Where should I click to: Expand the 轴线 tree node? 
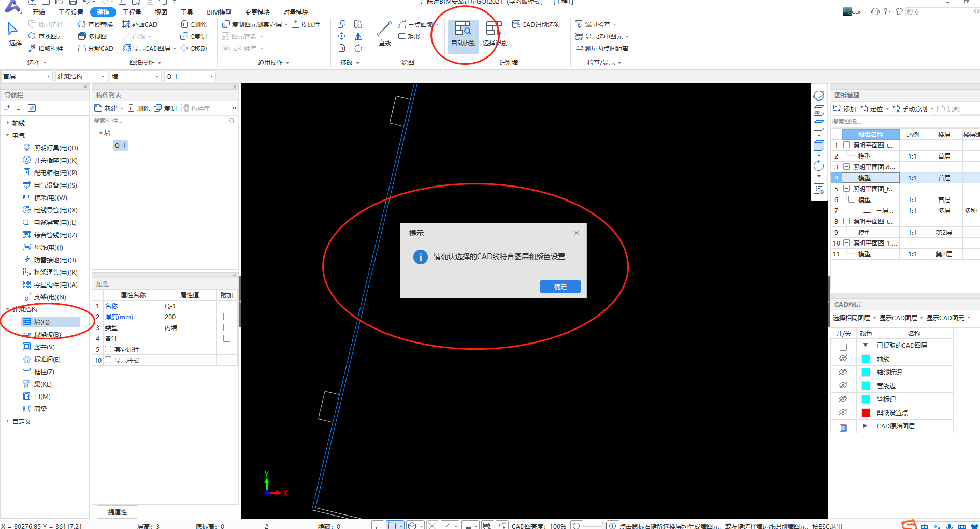tap(7, 123)
